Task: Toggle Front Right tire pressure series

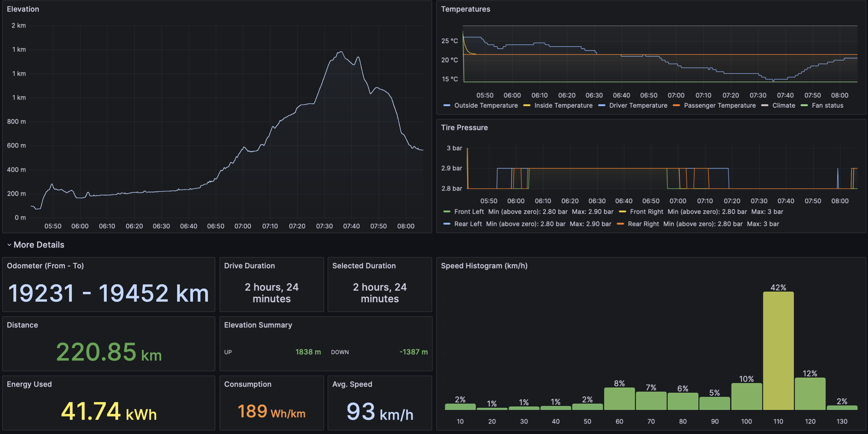Action: click(646, 211)
